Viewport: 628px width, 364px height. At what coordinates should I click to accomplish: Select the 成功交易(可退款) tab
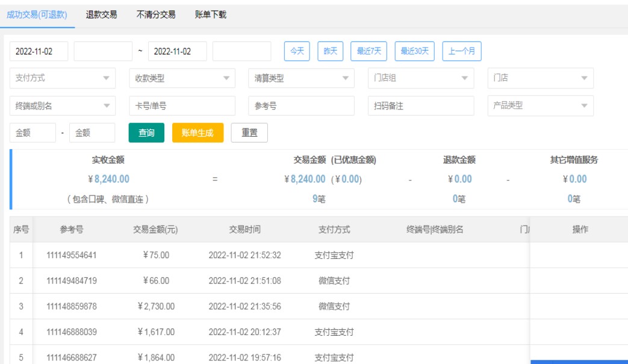(37, 14)
